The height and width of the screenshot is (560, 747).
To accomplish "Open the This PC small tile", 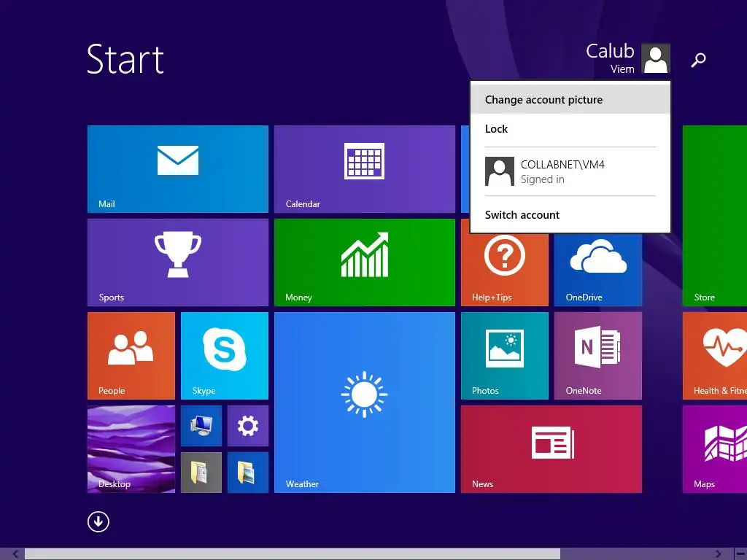I will (x=201, y=426).
